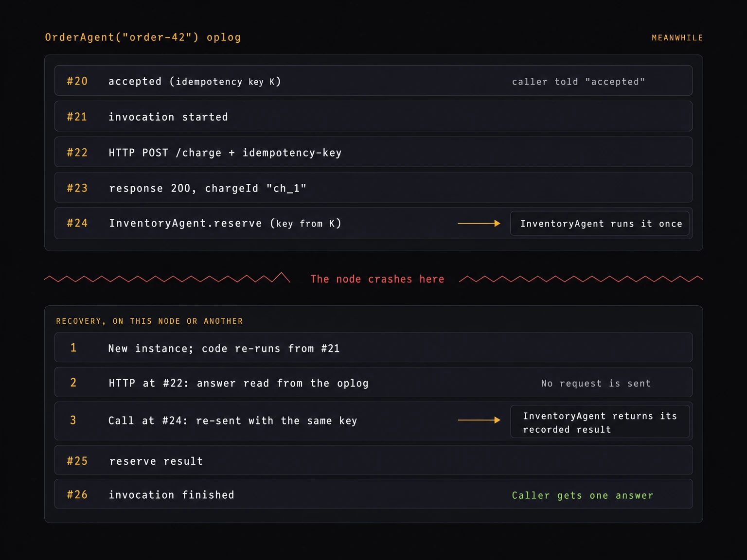Click the note 'caller told "accepted"'
The height and width of the screenshot is (560, 747).
(579, 82)
